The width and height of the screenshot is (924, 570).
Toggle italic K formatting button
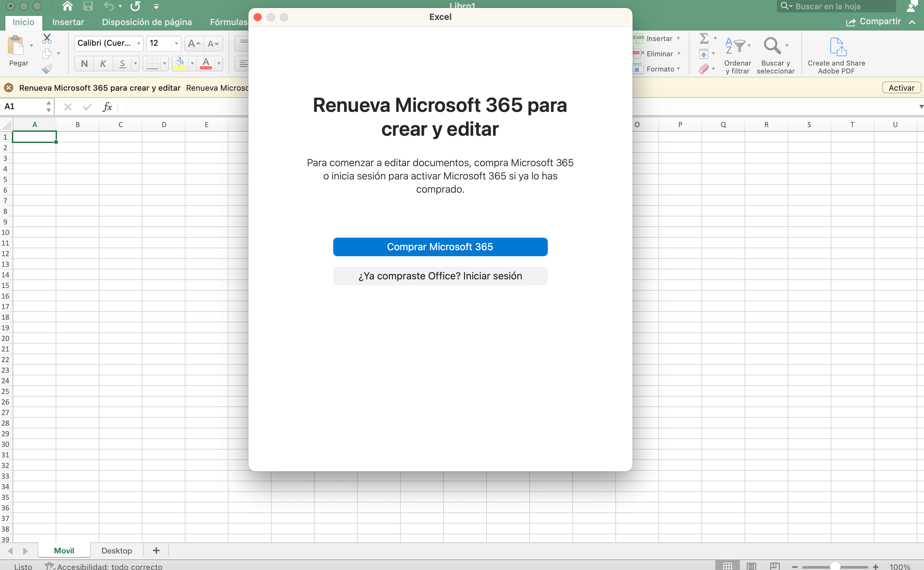[103, 64]
